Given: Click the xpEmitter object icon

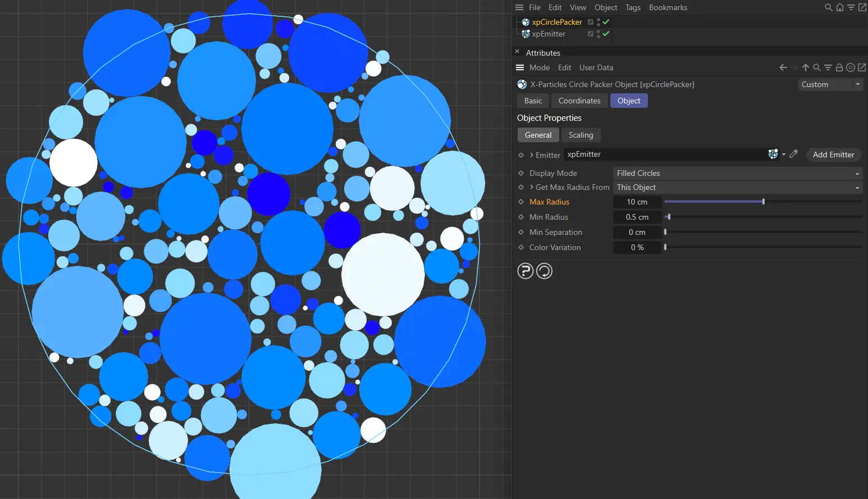Looking at the screenshot, I should tap(525, 34).
